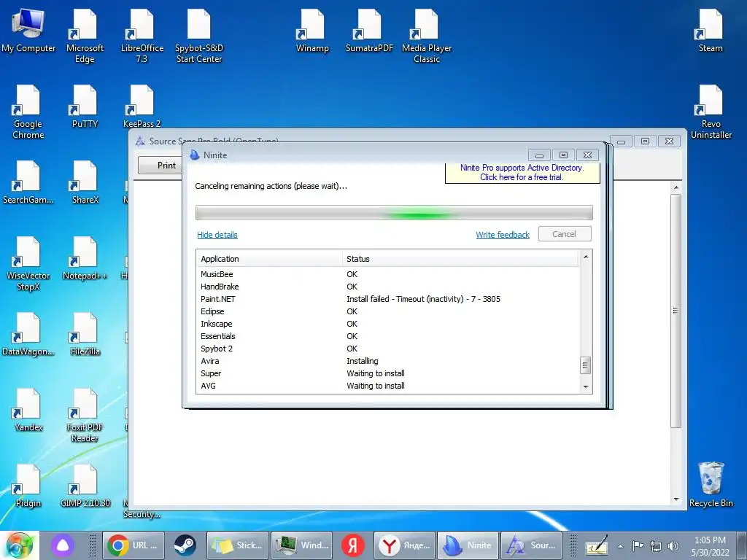Select the DataWagon... desktop shortcut

[x=28, y=334]
